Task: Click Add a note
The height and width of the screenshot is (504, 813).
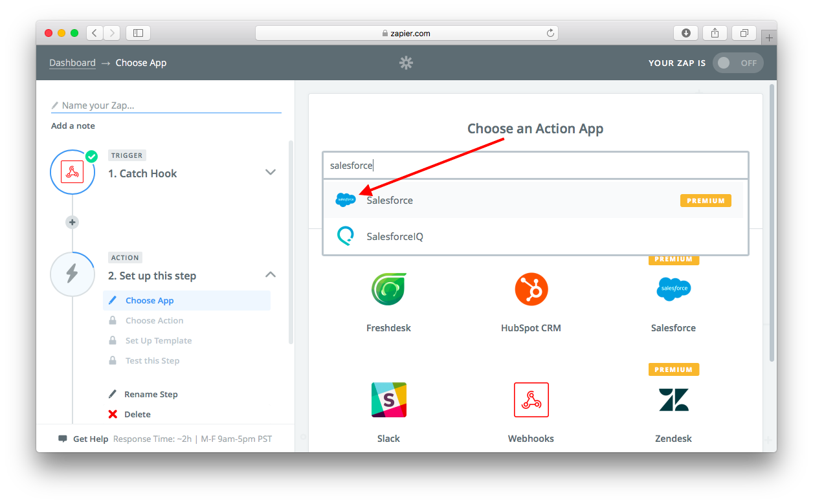Action: tap(73, 126)
